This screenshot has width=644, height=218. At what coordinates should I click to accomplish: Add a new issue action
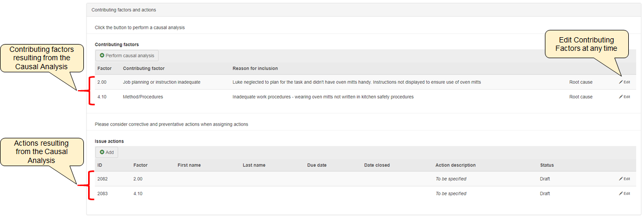coord(106,152)
